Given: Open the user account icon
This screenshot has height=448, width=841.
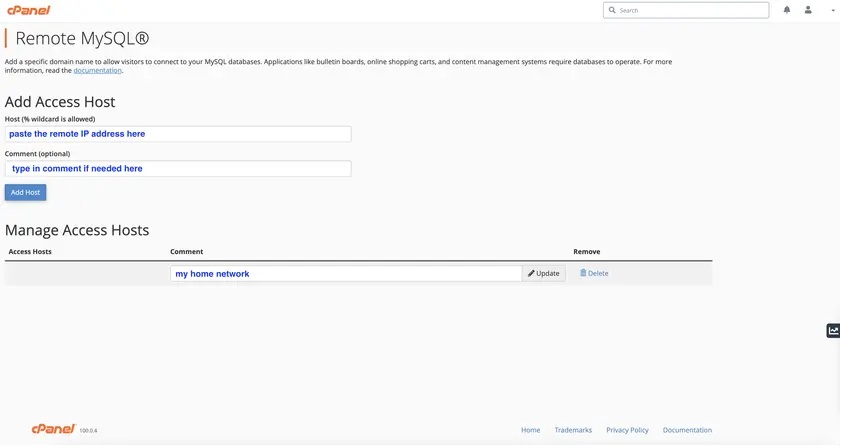Looking at the screenshot, I should coord(808,10).
